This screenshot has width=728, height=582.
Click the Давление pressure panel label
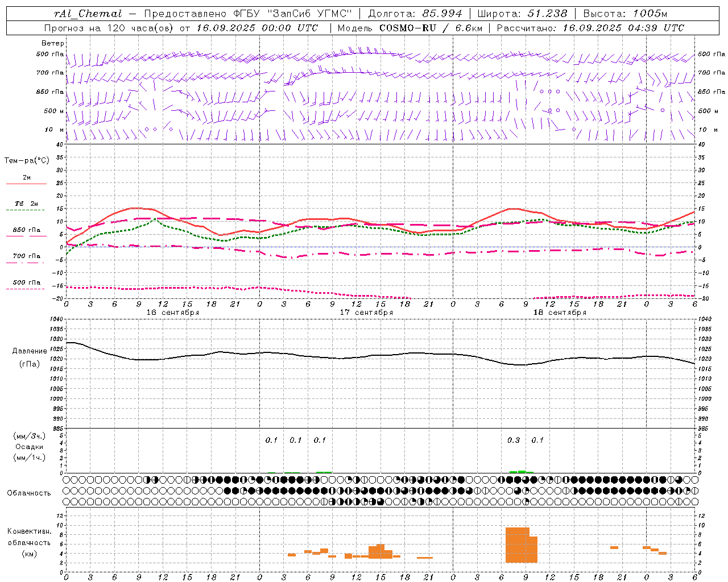(x=30, y=351)
